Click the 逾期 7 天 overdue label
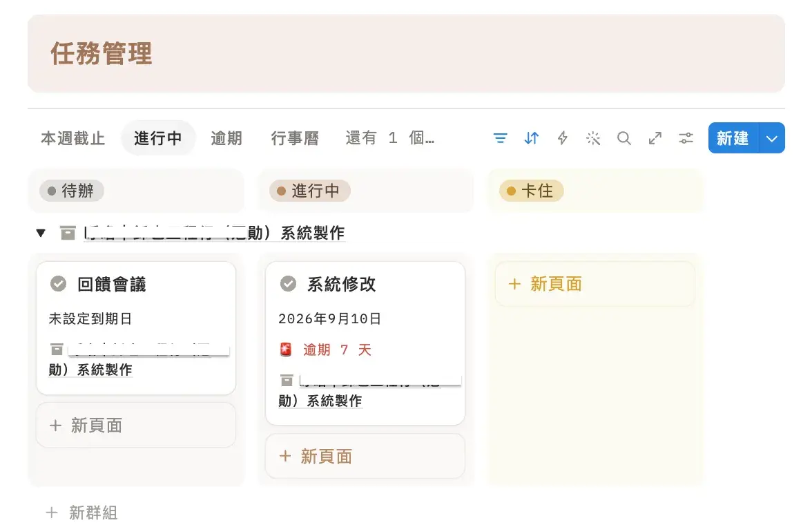 [x=337, y=350]
